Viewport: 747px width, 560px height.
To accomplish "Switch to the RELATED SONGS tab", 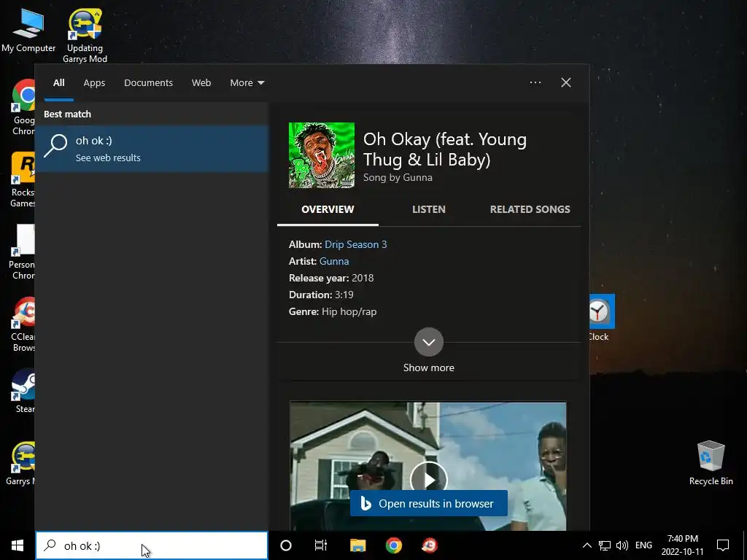I will point(530,209).
